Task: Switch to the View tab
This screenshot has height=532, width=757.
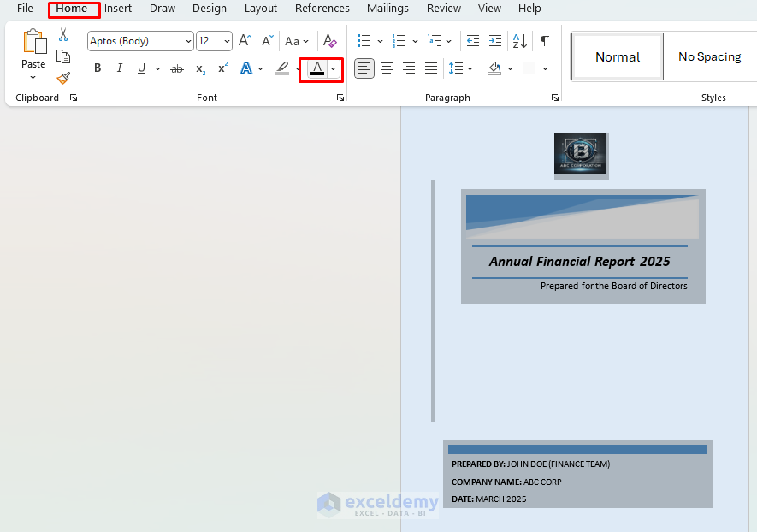Action: coord(489,9)
